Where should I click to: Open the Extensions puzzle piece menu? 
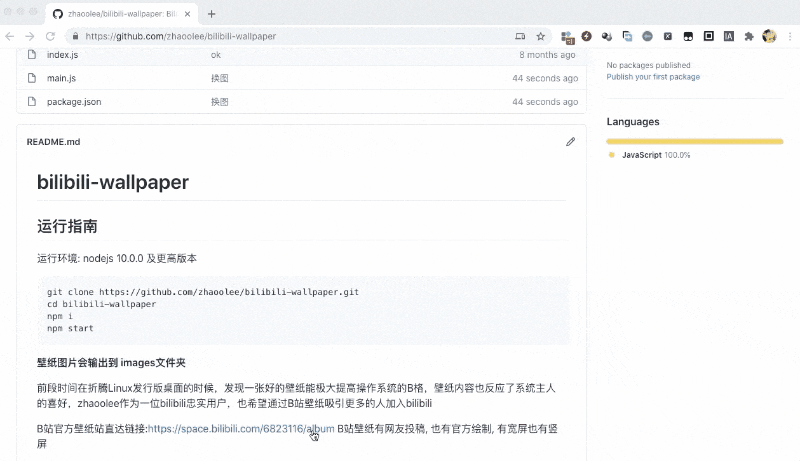click(749, 36)
